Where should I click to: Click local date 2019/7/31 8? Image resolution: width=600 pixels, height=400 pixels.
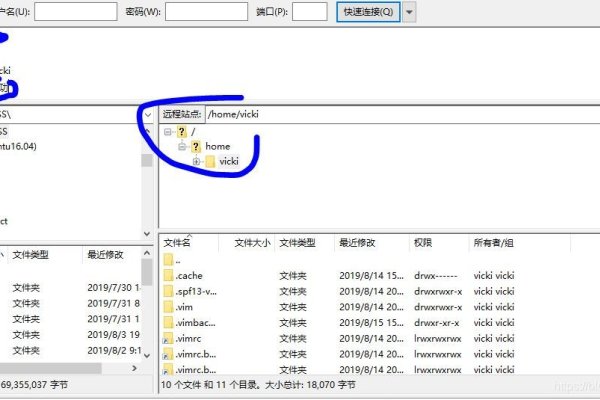click(113, 303)
